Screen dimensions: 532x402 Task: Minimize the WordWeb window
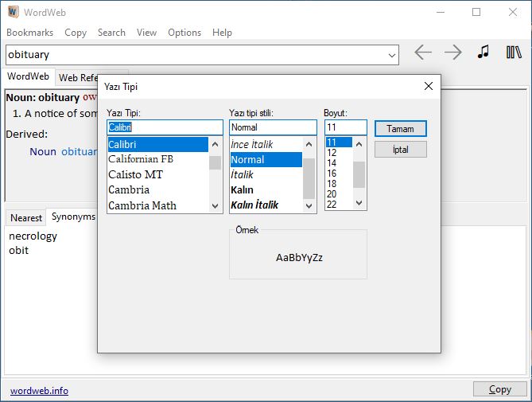click(x=441, y=12)
